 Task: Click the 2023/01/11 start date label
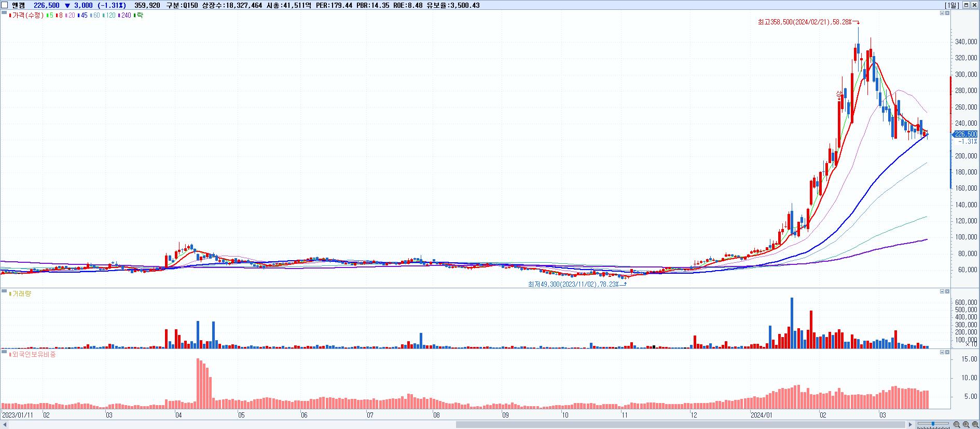pyautogui.click(x=18, y=415)
